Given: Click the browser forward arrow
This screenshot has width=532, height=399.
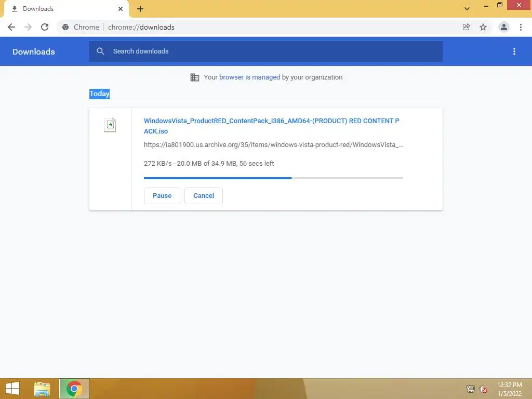Looking at the screenshot, I should 28,27.
